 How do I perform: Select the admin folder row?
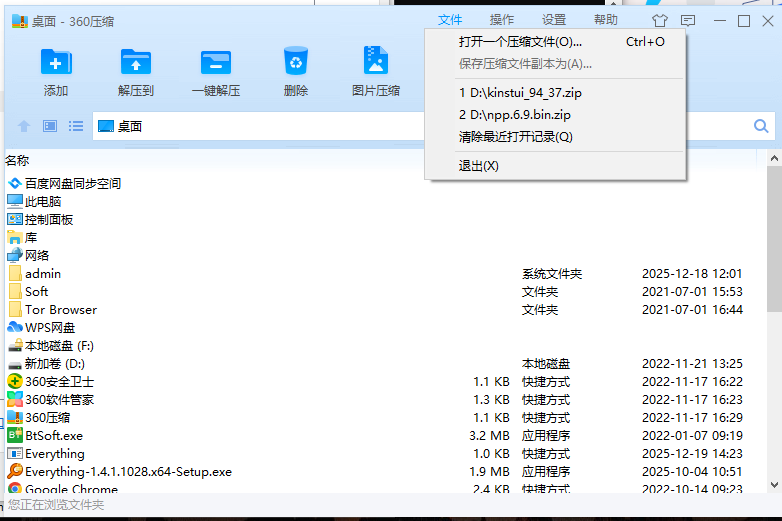385,274
